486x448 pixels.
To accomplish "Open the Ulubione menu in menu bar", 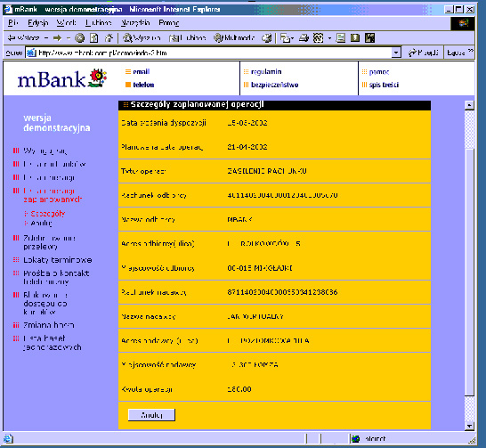I will [99, 23].
